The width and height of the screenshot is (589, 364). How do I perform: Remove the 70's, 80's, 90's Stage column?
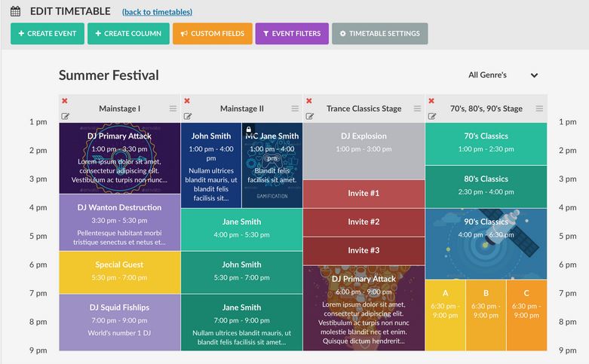(431, 100)
